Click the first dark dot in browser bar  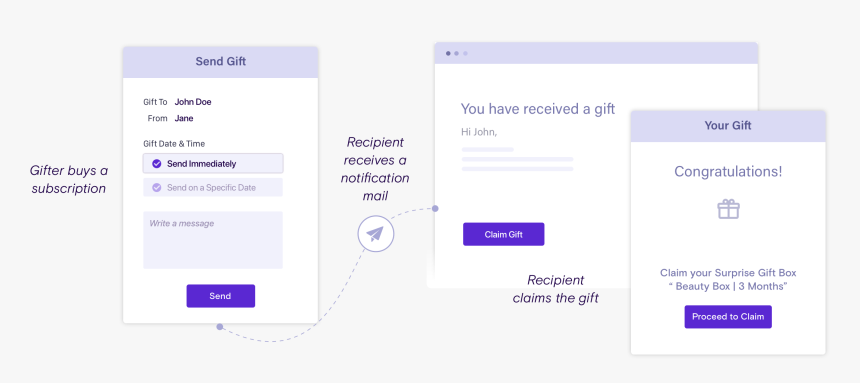pos(448,53)
